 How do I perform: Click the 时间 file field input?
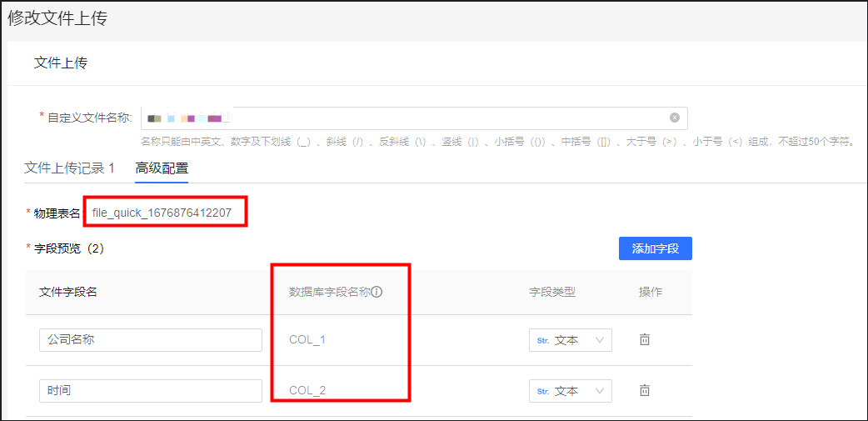150,390
